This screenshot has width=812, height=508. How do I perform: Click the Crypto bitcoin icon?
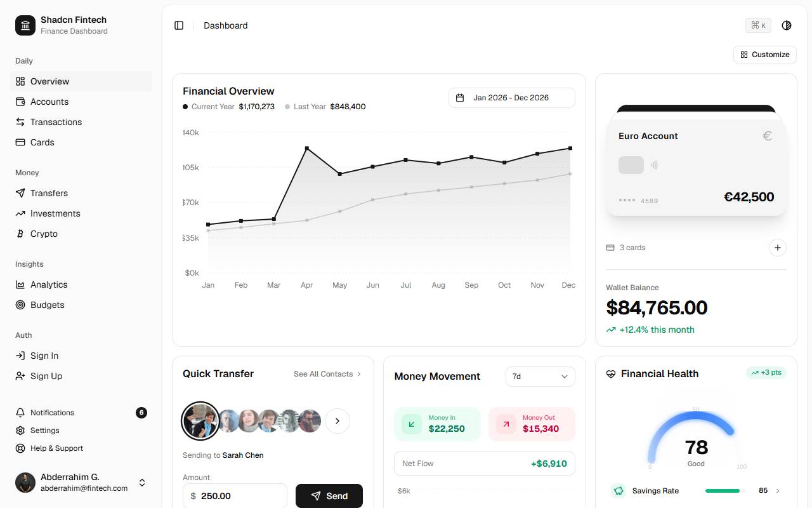pyautogui.click(x=20, y=234)
